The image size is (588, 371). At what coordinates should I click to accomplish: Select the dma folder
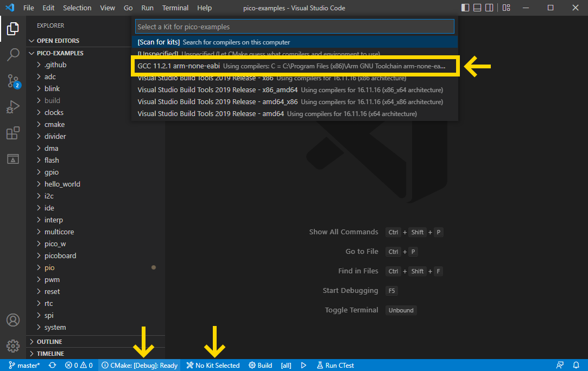(51, 149)
